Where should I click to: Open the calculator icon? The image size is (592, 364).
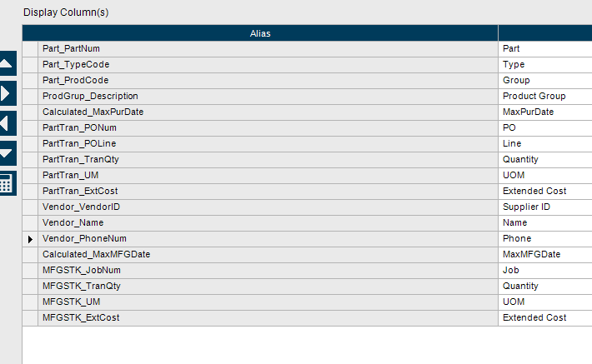8,183
